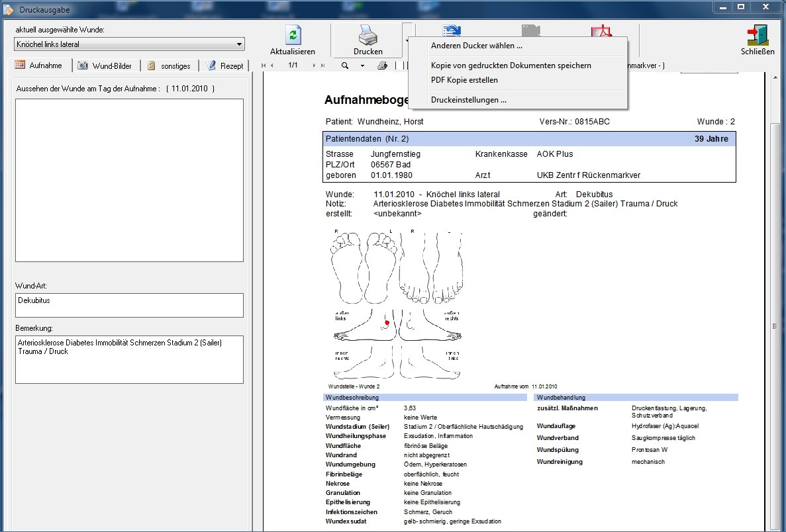
Task: Open the sonstiges tab
Action: [169, 66]
